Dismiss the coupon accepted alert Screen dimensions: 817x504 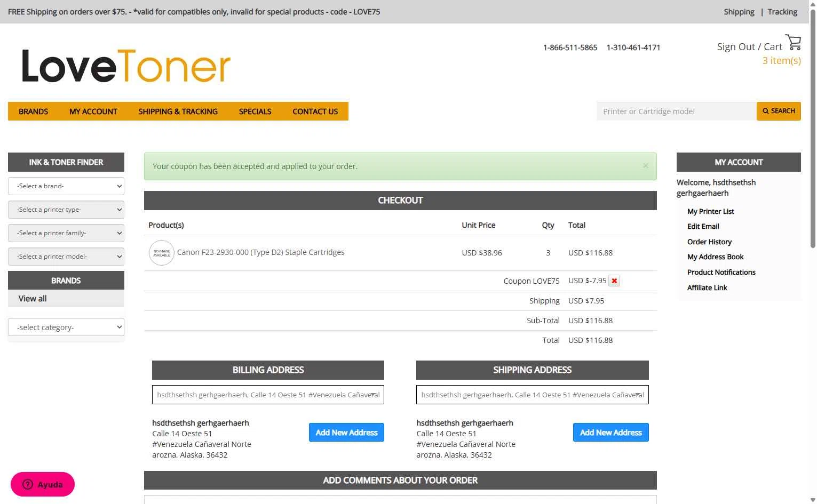pyautogui.click(x=645, y=166)
